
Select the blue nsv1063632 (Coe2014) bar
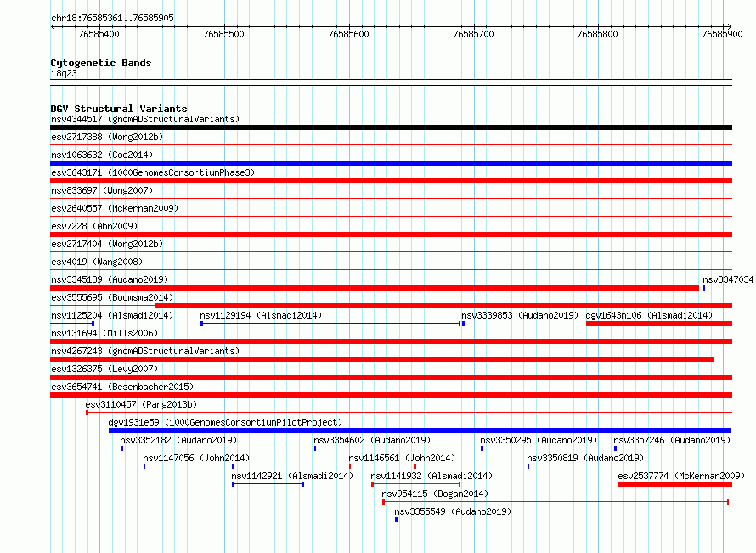391,163
